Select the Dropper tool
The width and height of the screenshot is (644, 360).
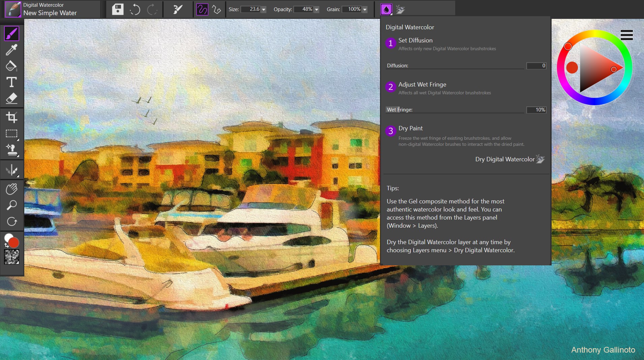12,50
